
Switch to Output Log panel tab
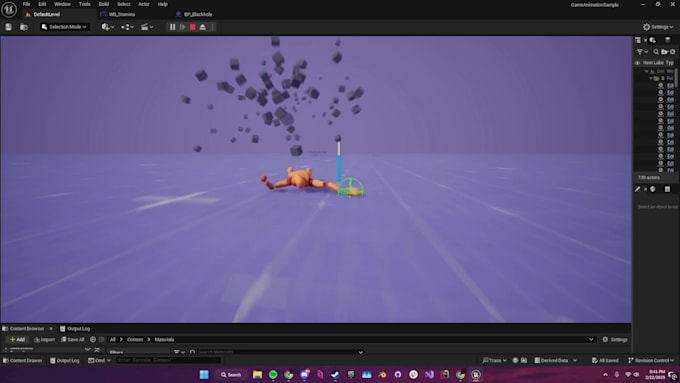[75, 329]
